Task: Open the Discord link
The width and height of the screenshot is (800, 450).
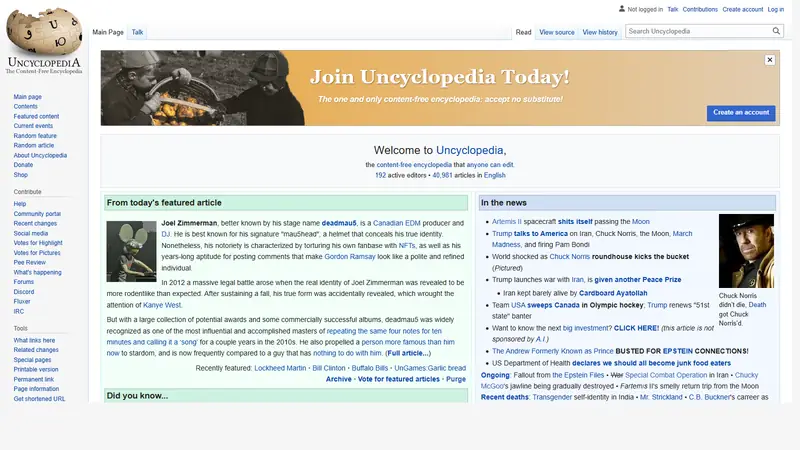Action: tap(24, 292)
